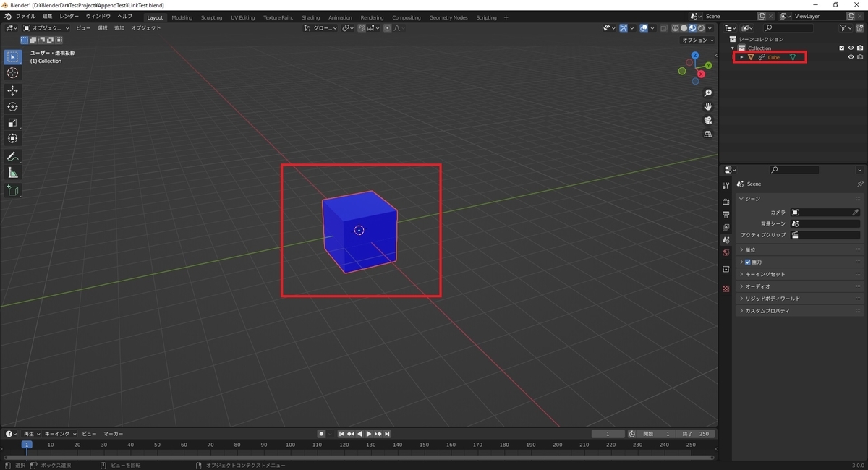
Task: Expand the Cube item in outliner
Action: [x=741, y=57]
